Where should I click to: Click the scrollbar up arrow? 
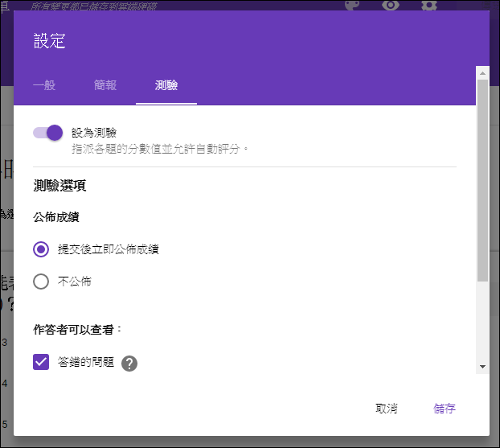(x=482, y=73)
